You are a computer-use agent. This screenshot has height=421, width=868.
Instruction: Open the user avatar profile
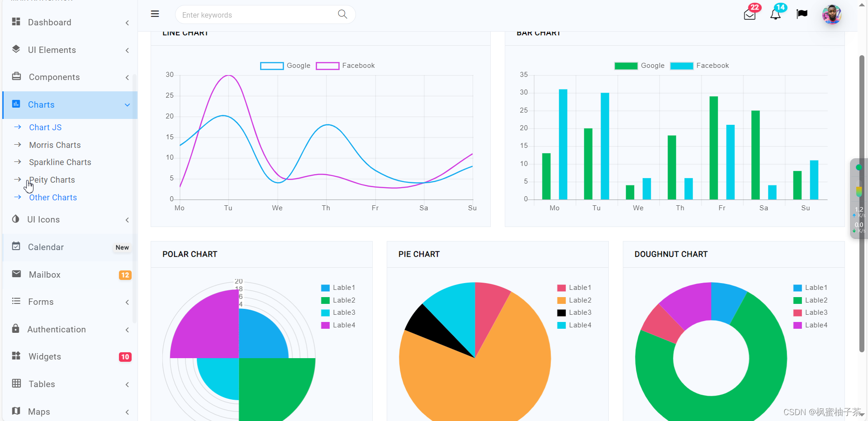point(831,14)
